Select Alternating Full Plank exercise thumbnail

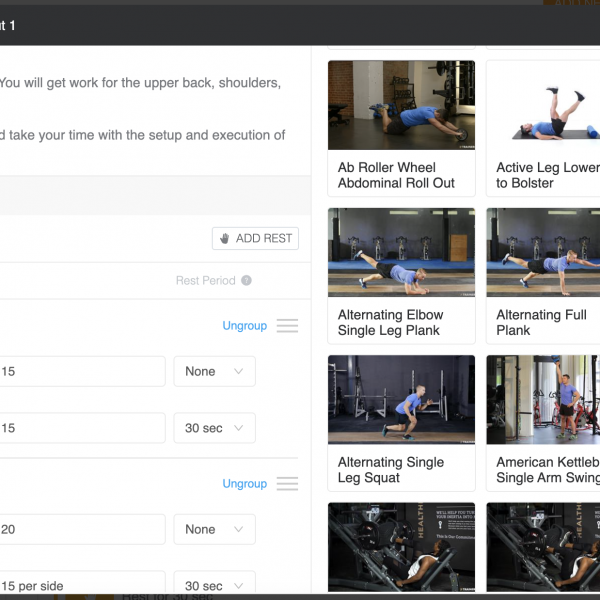[543, 252]
